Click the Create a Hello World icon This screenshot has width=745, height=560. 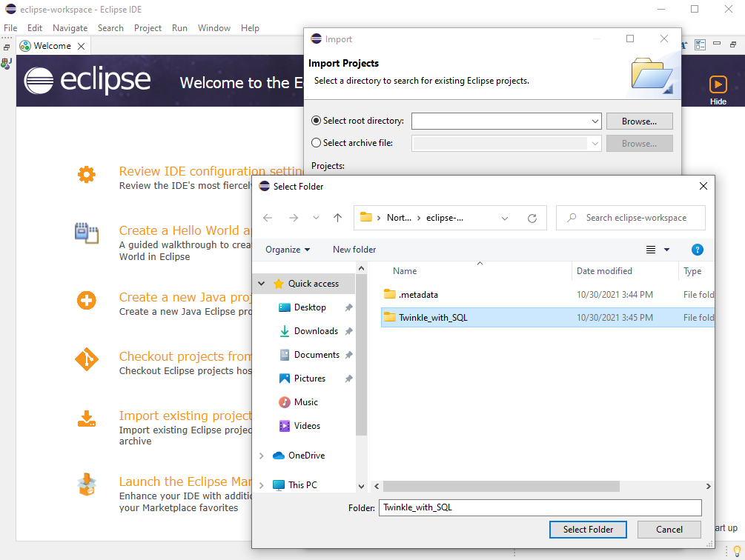(x=87, y=233)
